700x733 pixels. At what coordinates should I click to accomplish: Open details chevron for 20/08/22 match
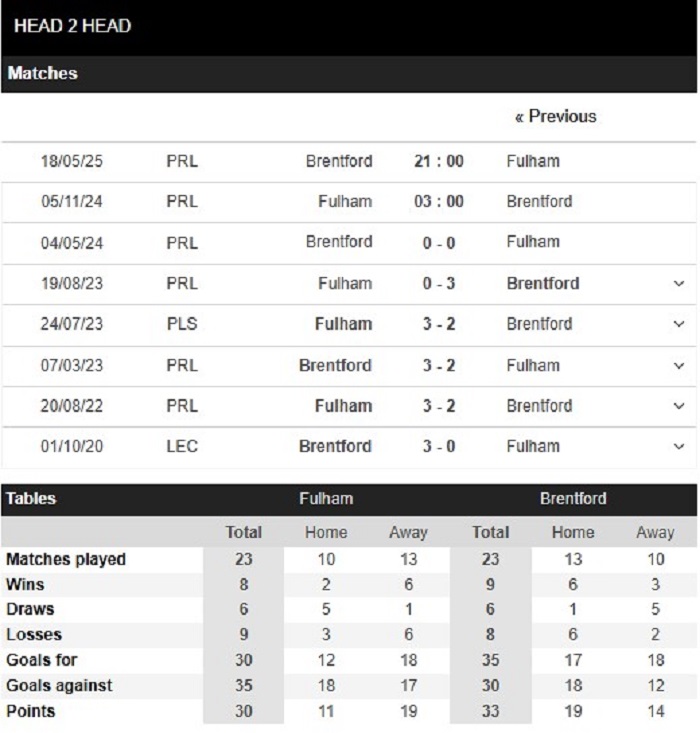680,407
